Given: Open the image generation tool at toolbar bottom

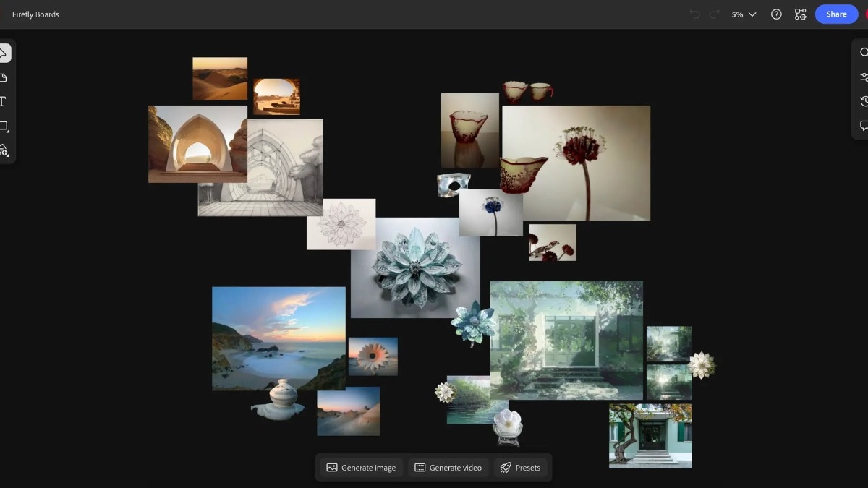Looking at the screenshot, I should tap(4, 150).
